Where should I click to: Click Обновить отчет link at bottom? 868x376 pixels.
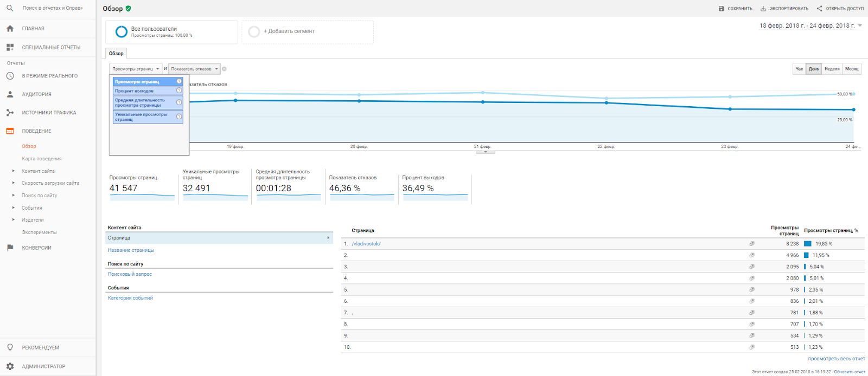(x=850, y=372)
